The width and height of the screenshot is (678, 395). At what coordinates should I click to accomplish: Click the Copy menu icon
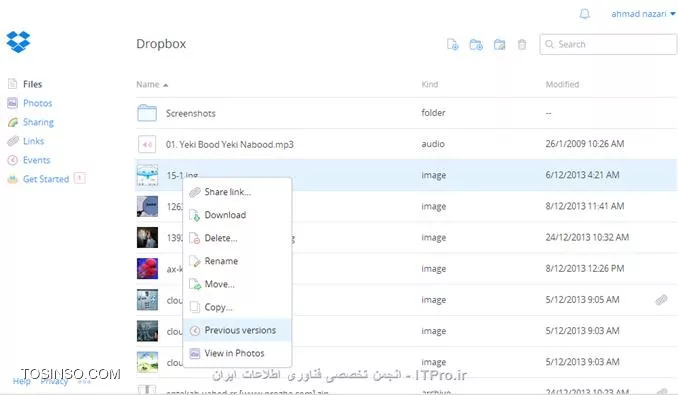(195, 307)
